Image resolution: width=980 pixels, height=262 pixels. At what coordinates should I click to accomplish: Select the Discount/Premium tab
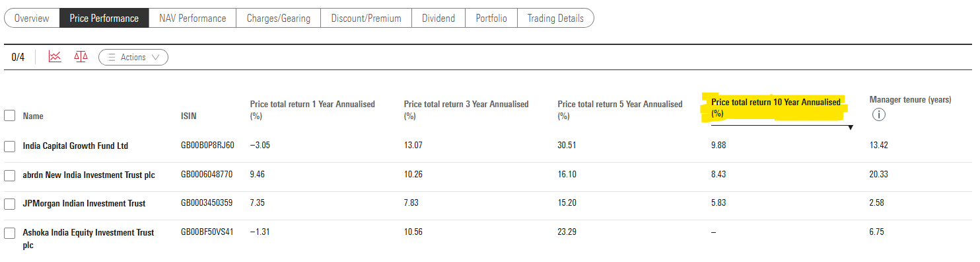pos(366,18)
